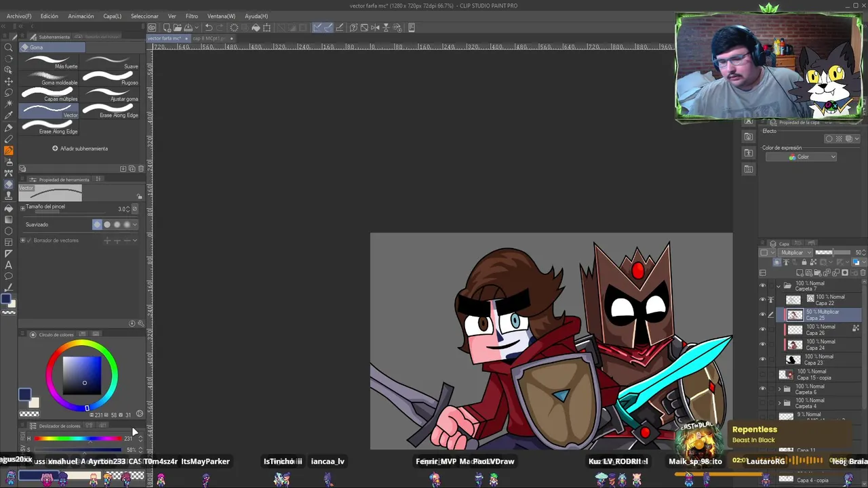Select the Ajustar goma eraser subtool
Image resolution: width=868 pixels, height=488 pixels.
(111, 96)
